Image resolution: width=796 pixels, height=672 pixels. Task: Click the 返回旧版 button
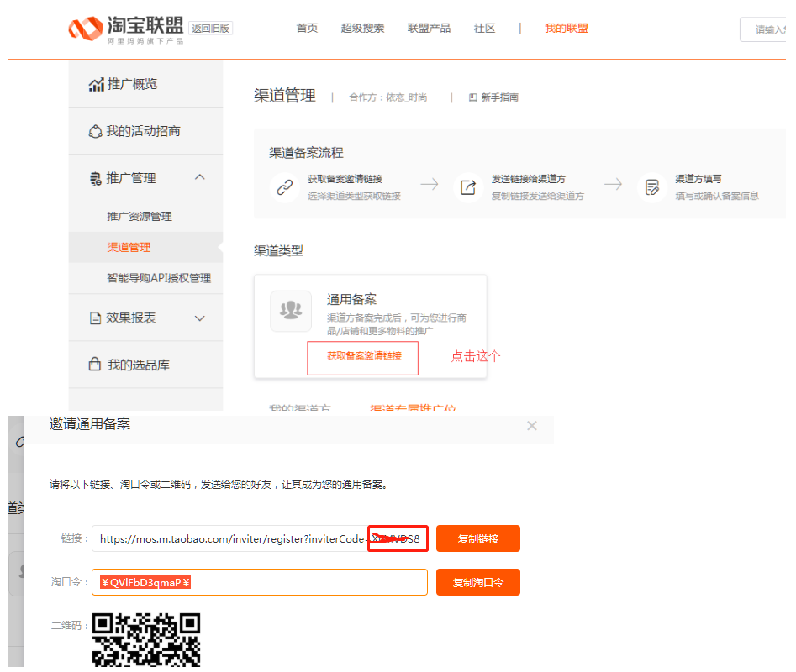211,29
